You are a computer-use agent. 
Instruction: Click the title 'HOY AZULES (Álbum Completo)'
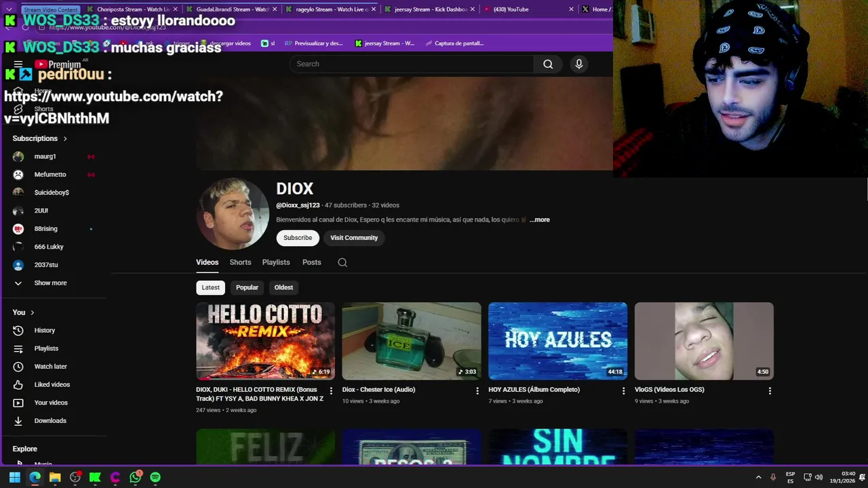coord(534,390)
